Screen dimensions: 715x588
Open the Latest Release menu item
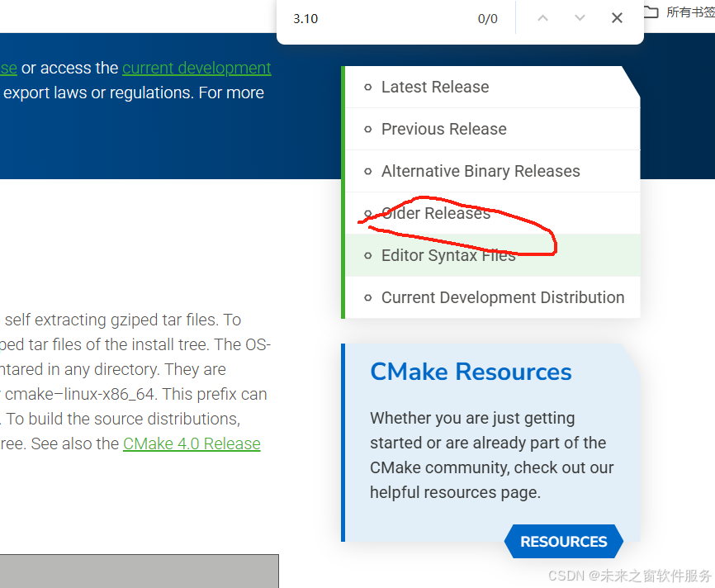pos(492,88)
